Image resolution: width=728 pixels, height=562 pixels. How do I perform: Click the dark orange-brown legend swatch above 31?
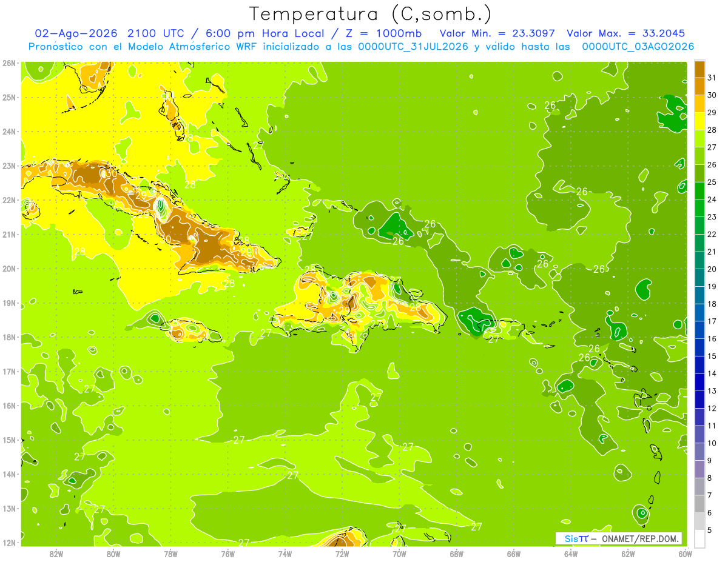click(699, 69)
